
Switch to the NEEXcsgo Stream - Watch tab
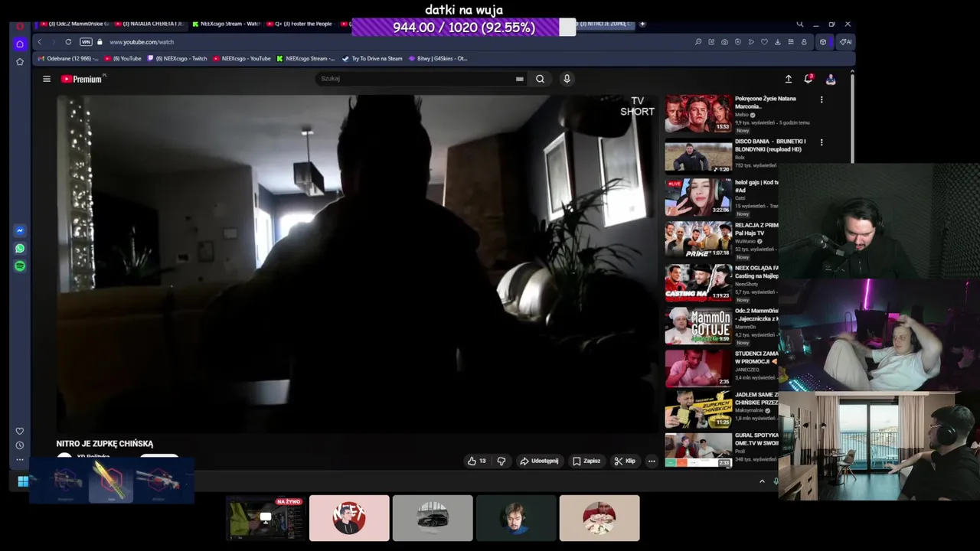click(x=227, y=24)
